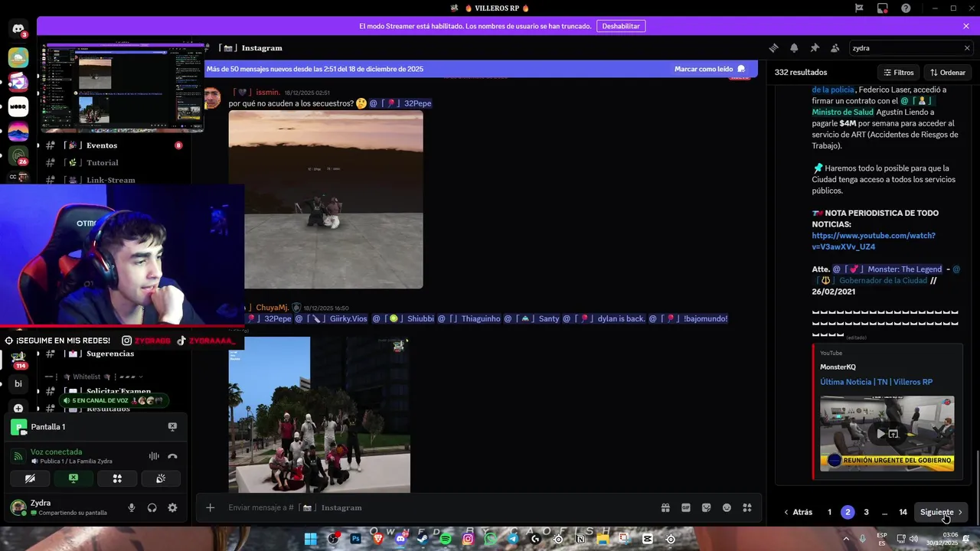Select results page 2
Image resolution: width=980 pixels, height=551 pixels.
tap(848, 512)
